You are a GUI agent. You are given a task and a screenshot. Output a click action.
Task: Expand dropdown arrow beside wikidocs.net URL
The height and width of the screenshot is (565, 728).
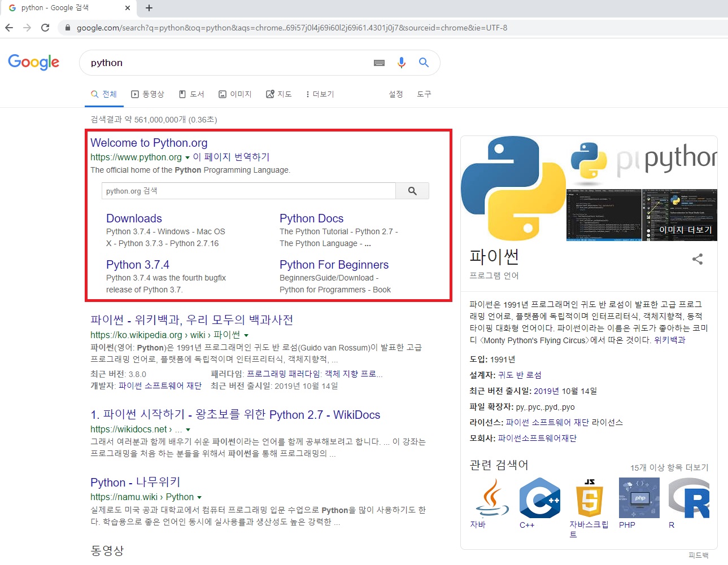pyautogui.click(x=188, y=430)
